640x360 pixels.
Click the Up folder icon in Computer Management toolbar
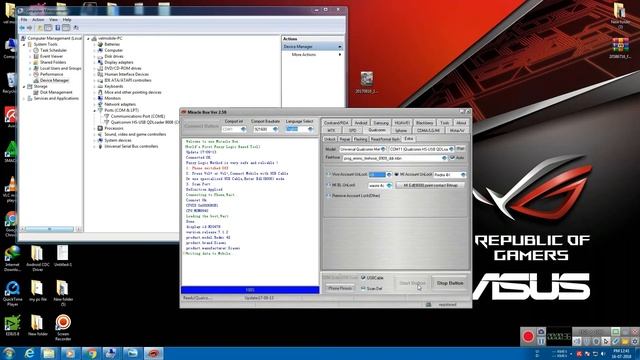(x=40, y=28)
